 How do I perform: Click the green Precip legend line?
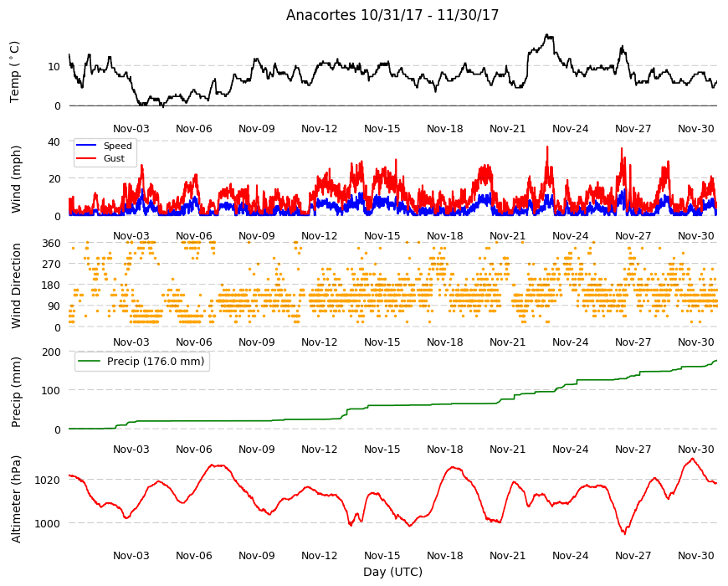coord(90,362)
